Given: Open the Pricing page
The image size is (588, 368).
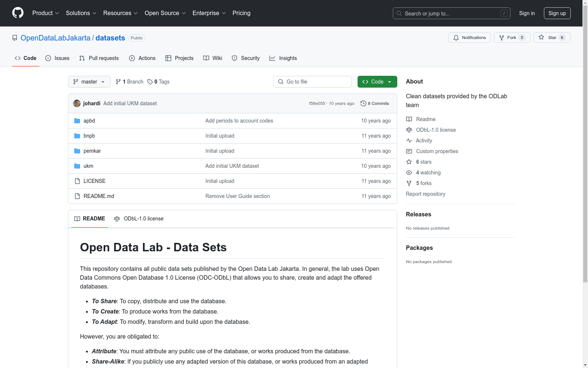Looking at the screenshot, I should pyautogui.click(x=241, y=13).
